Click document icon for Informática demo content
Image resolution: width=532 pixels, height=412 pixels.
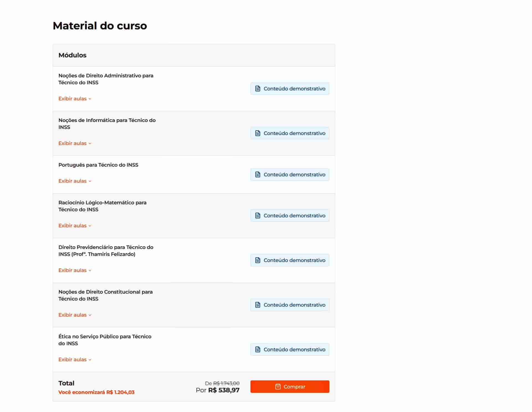258,133
